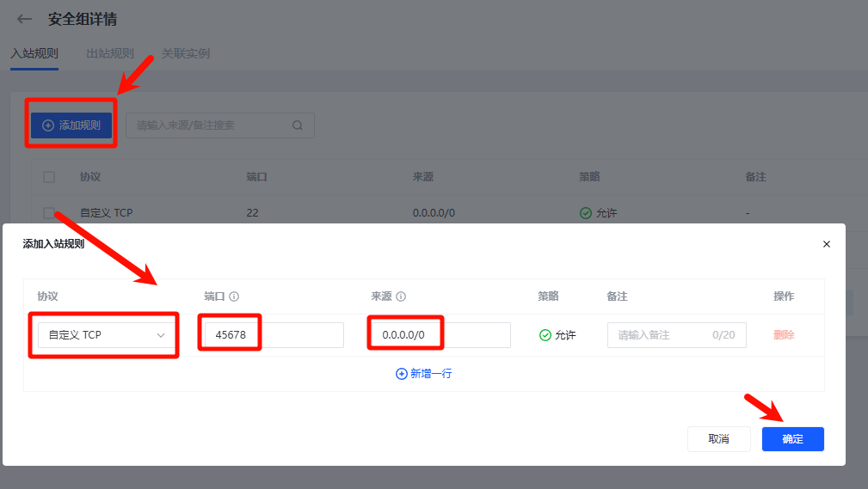
Task: Click info icon next to 来源 header
Action: (x=401, y=296)
